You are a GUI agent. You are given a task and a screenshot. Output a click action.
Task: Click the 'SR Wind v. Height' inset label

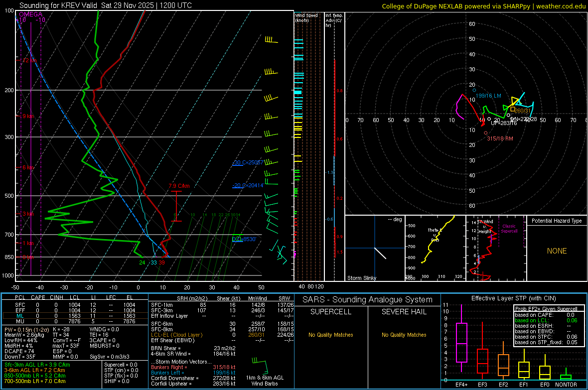[x=485, y=227]
